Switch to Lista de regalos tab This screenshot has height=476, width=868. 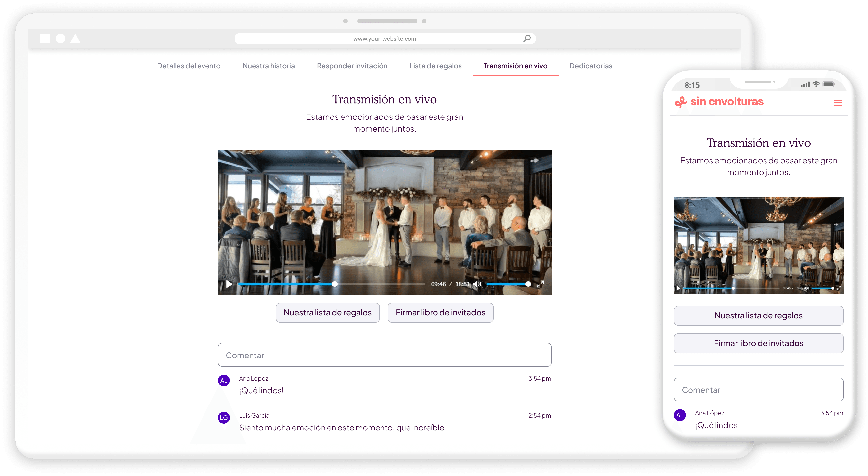(435, 66)
